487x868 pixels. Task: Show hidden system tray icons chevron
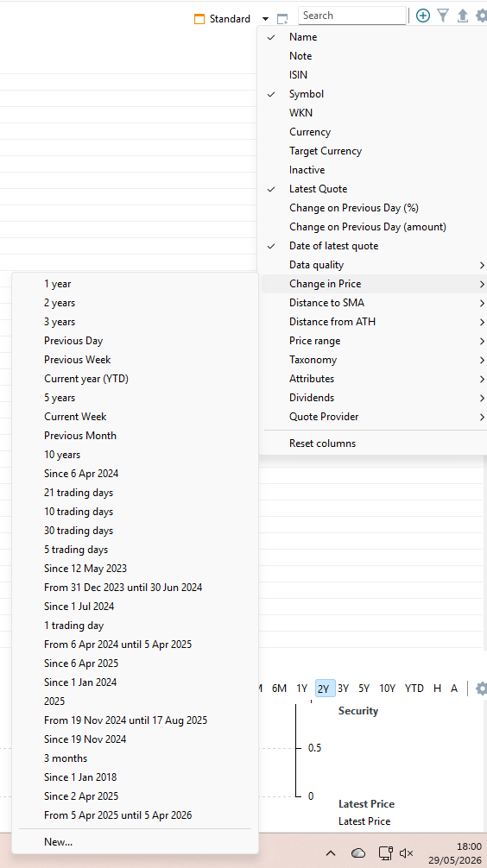pos(330,853)
